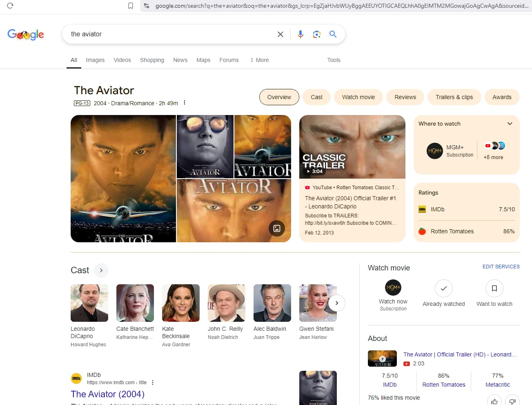Open Google Lens image search icon
532x405 pixels.
click(x=317, y=34)
